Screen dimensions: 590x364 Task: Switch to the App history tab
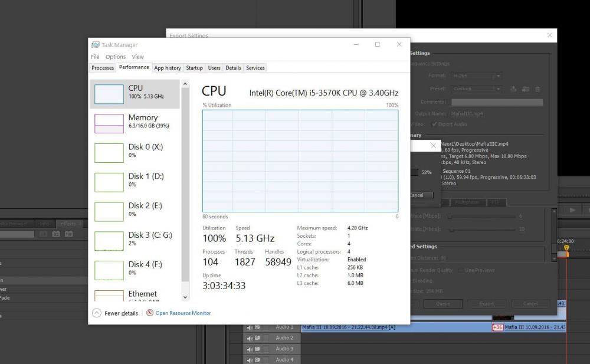[x=168, y=68]
